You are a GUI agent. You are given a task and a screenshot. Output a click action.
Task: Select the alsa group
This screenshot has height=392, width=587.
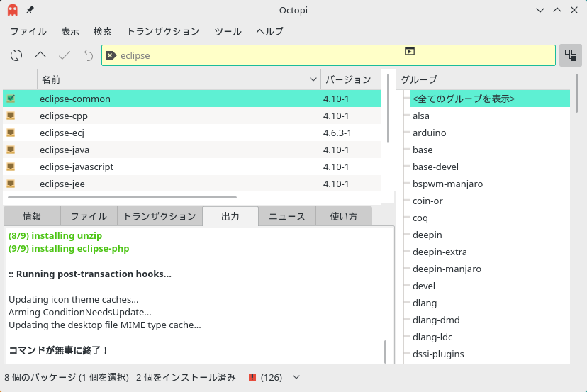421,116
